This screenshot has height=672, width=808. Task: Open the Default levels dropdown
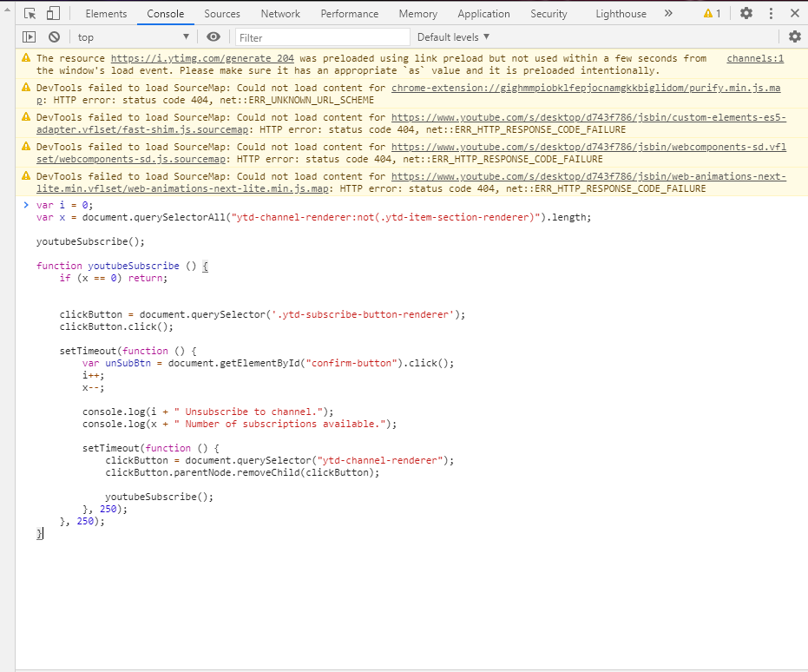click(x=453, y=36)
